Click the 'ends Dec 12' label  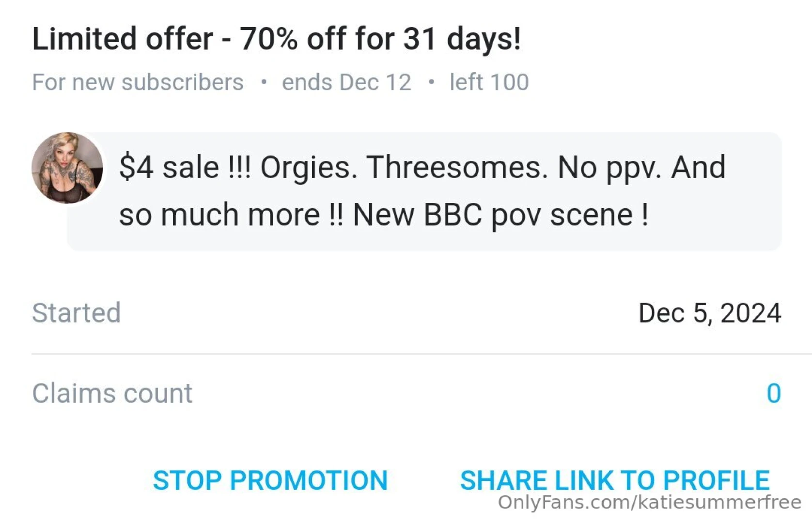(346, 82)
